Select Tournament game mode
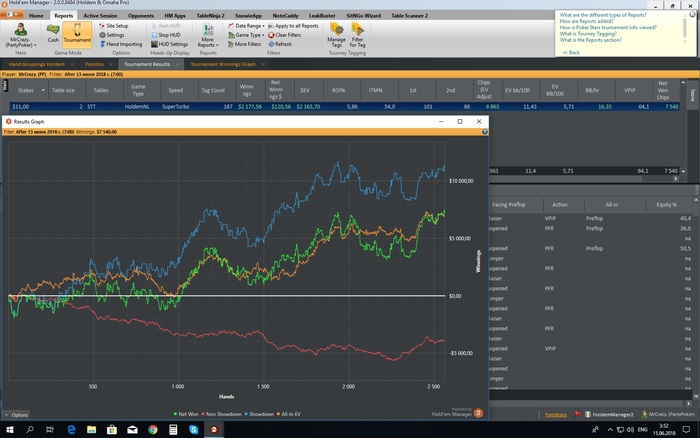The width and height of the screenshot is (700, 438). [77, 33]
